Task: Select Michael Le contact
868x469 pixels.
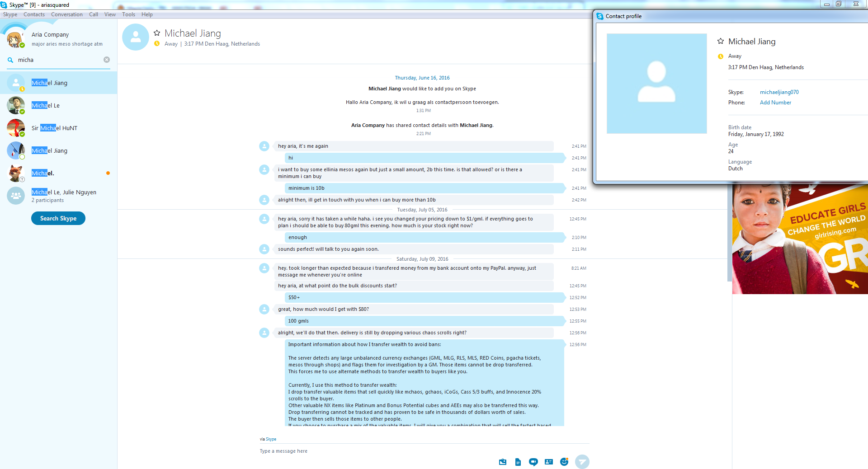Action: pos(59,105)
